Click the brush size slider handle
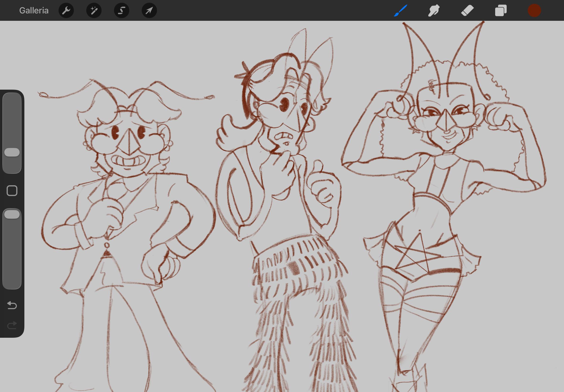Image resolution: width=564 pixels, height=392 pixels. click(x=12, y=152)
